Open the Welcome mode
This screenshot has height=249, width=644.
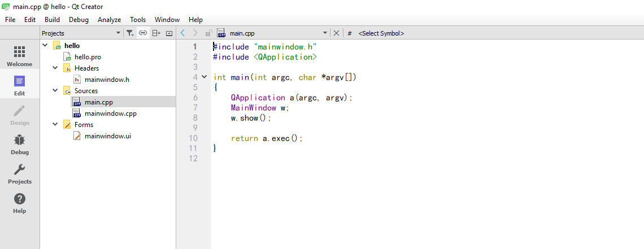[19, 56]
